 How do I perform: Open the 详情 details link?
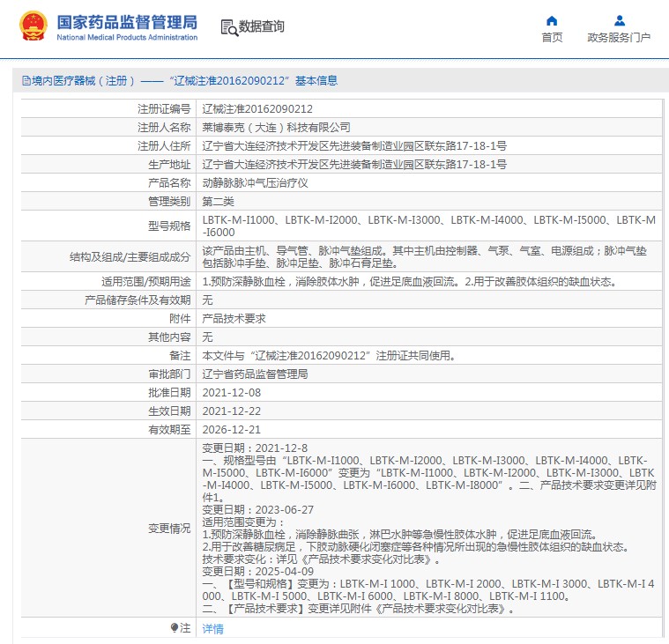pyautogui.click(x=212, y=629)
